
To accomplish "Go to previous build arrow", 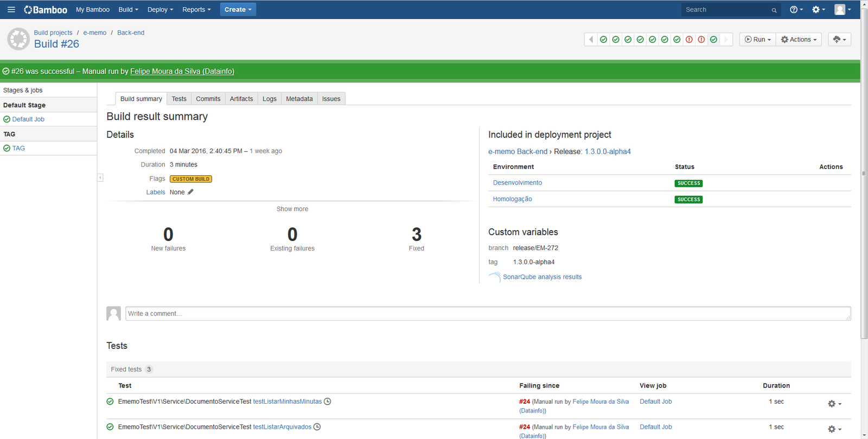I will (x=591, y=40).
